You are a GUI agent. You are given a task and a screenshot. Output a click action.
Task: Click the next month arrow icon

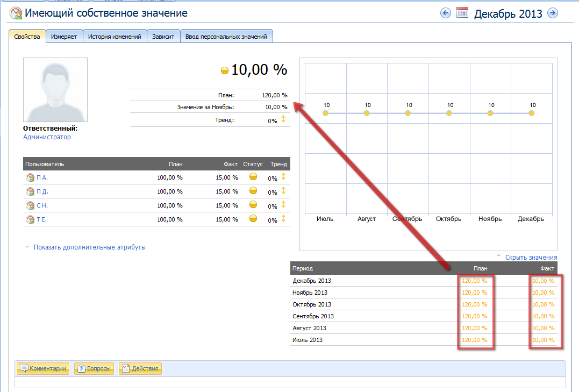click(552, 13)
